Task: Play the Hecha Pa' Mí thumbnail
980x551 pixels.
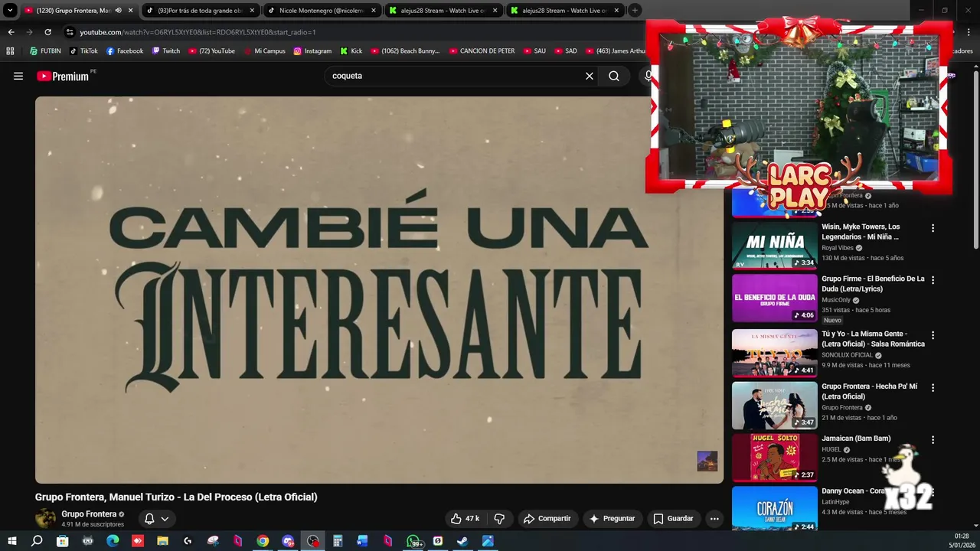Action: click(x=775, y=406)
